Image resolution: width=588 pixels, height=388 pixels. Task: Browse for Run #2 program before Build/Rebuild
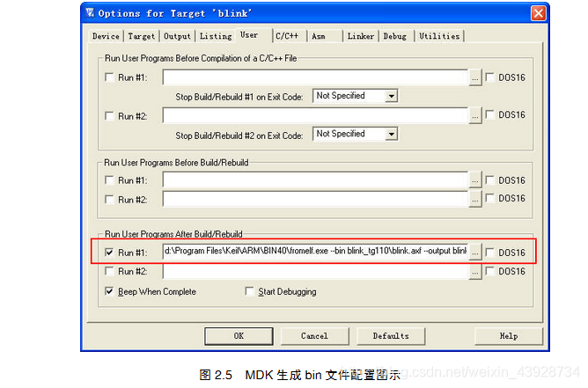475,200
